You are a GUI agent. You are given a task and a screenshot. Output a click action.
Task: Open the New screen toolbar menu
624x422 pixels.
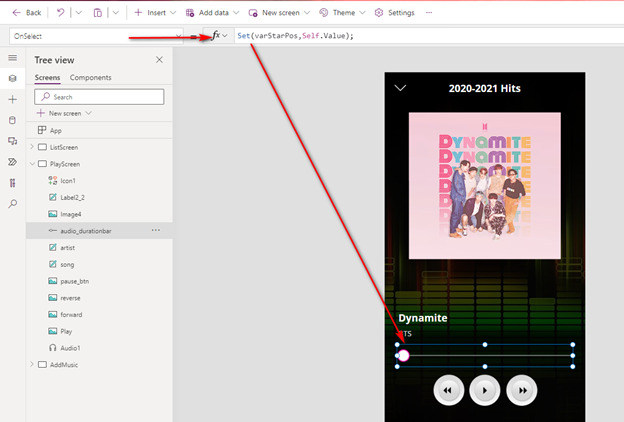279,13
